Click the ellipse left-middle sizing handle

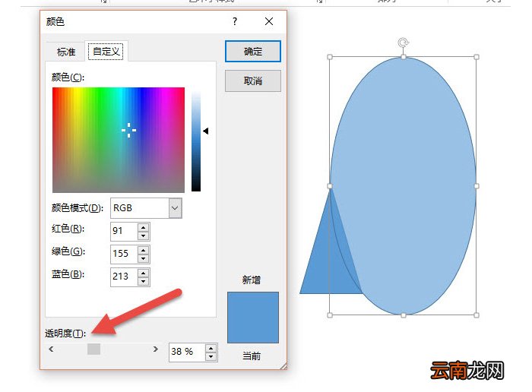(x=330, y=186)
